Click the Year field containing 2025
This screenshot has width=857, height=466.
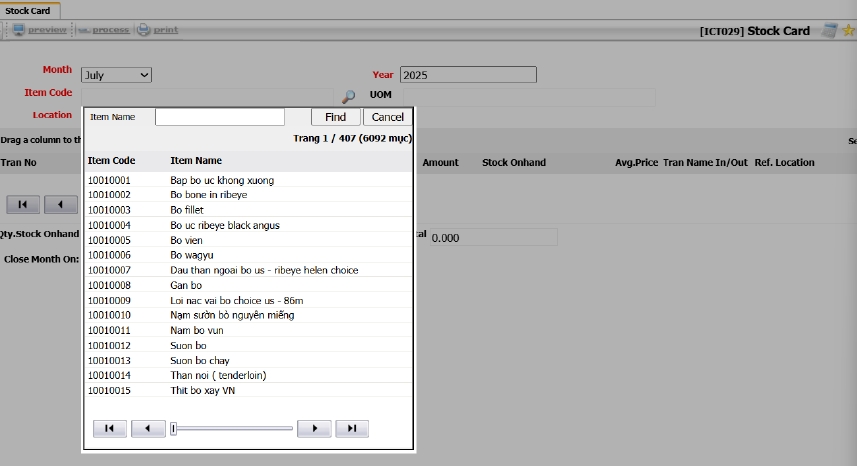coord(467,75)
